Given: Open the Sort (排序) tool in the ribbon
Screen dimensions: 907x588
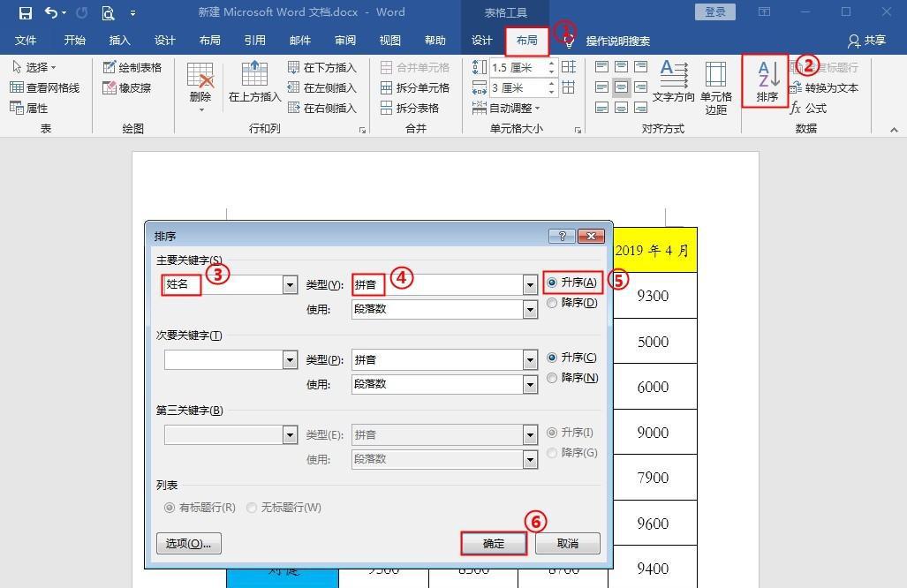Looking at the screenshot, I should [767, 81].
